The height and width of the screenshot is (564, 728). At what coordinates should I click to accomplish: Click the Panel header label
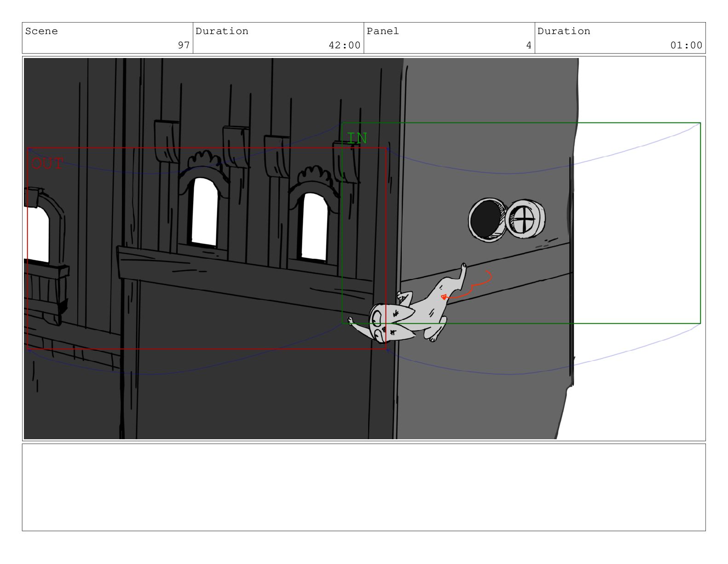(x=383, y=31)
